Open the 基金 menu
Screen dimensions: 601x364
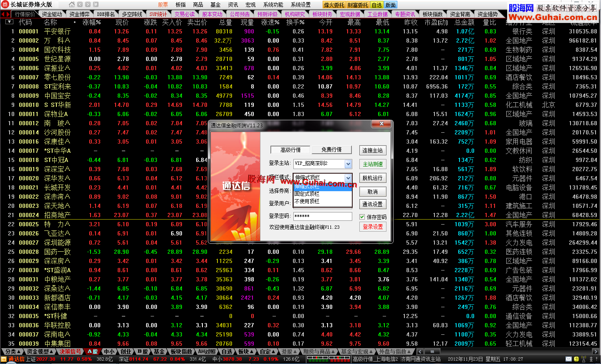point(215,5)
